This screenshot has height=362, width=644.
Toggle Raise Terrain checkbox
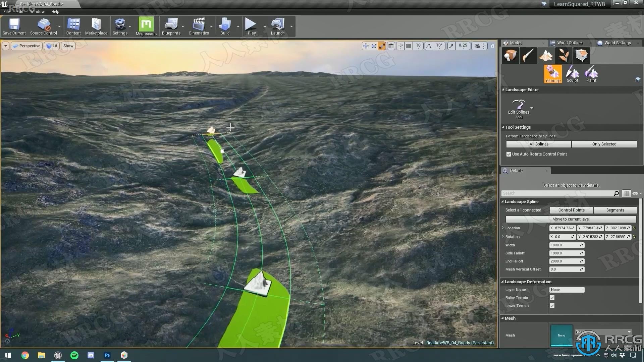pos(552,297)
